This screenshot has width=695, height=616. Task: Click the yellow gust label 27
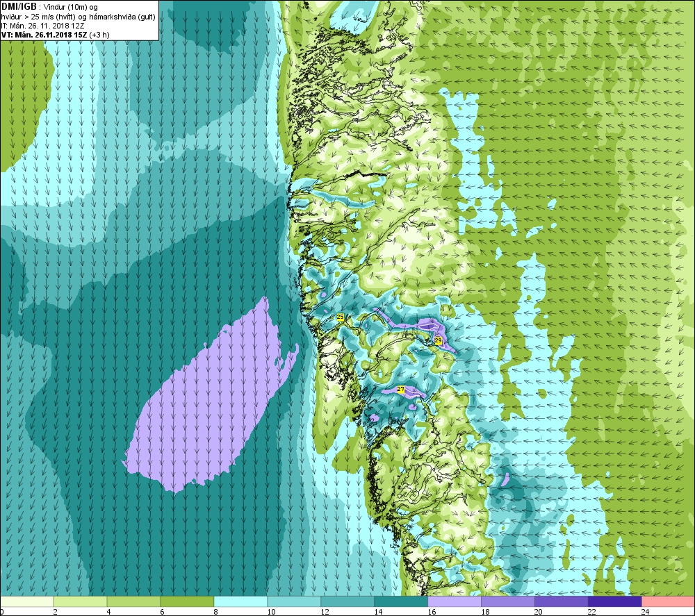401,389
